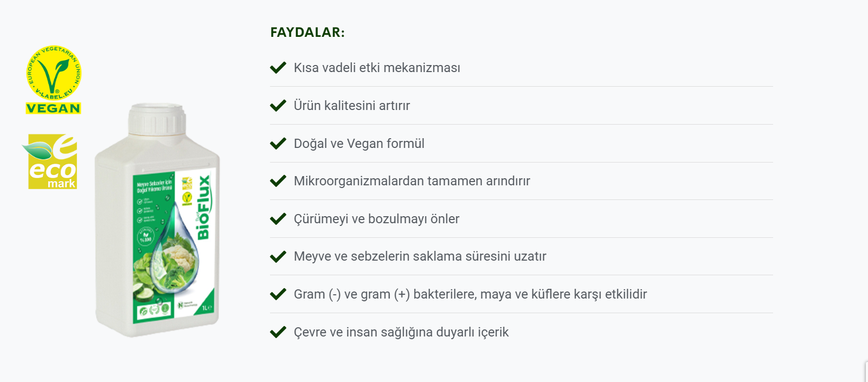
Task: Click checkmark beside Kısa vadeli etki mekanizması
Action: point(278,68)
